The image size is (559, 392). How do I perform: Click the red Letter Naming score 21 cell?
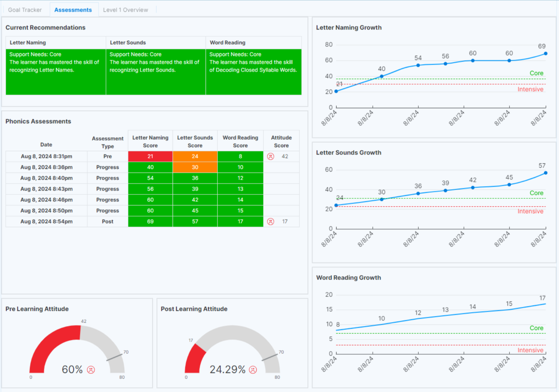pos(150,157)
